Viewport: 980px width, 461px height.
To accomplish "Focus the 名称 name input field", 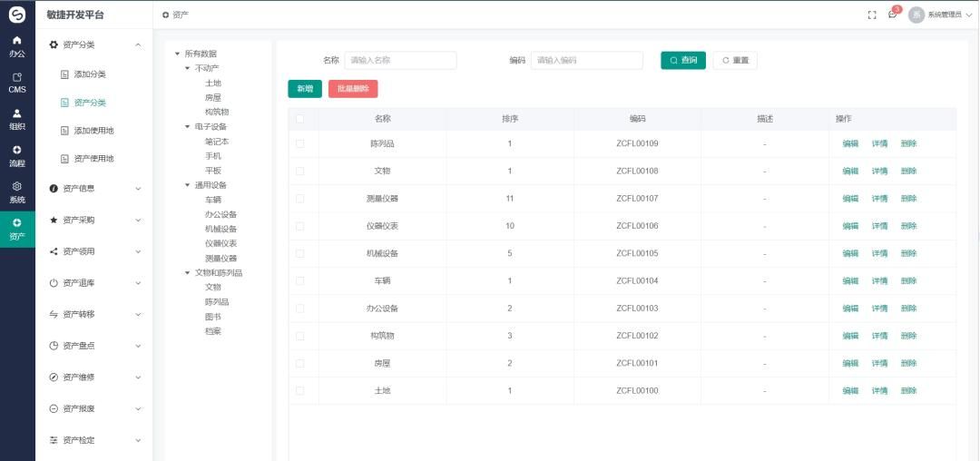I will point(401,61).
